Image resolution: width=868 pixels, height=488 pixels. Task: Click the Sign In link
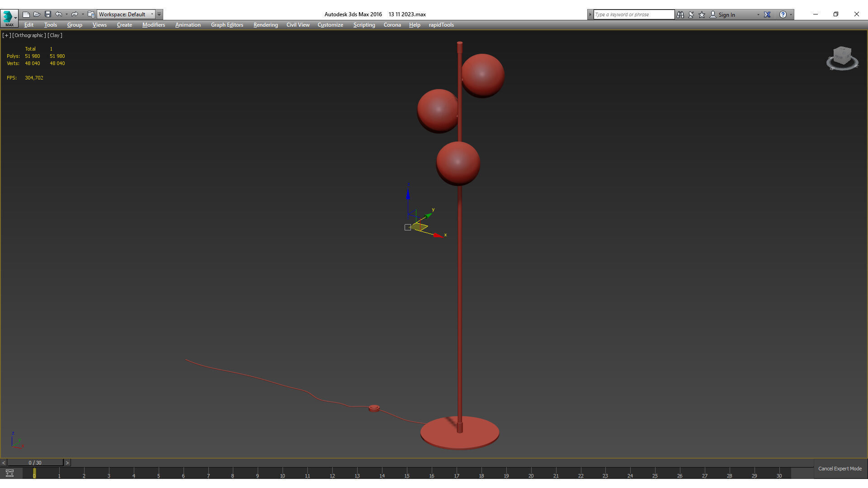coord(726,14)
